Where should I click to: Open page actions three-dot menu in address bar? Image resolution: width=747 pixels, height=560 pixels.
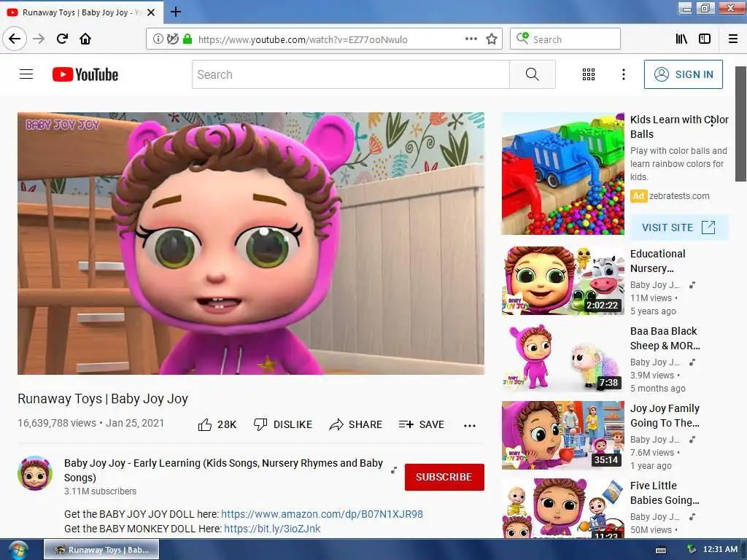(471, 39)
